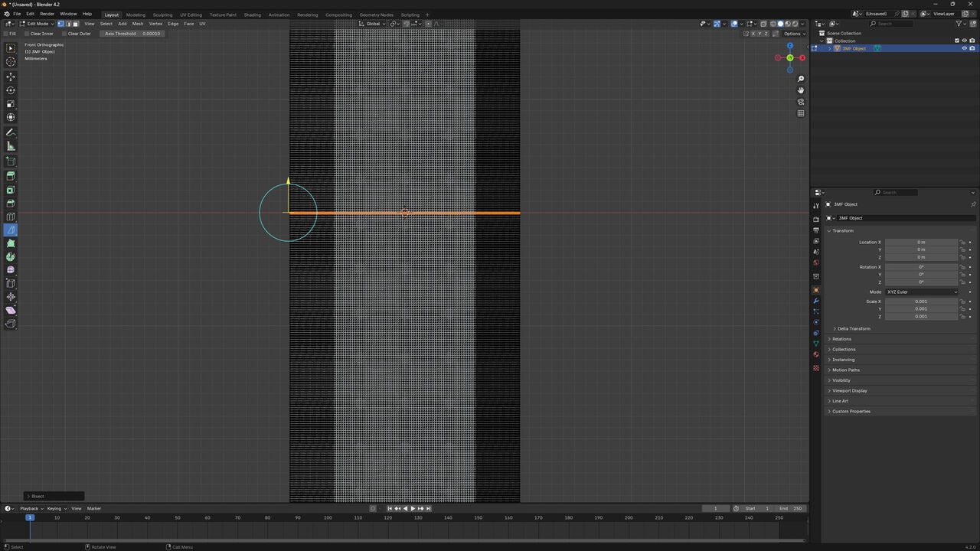Click the play animation button

413,508
